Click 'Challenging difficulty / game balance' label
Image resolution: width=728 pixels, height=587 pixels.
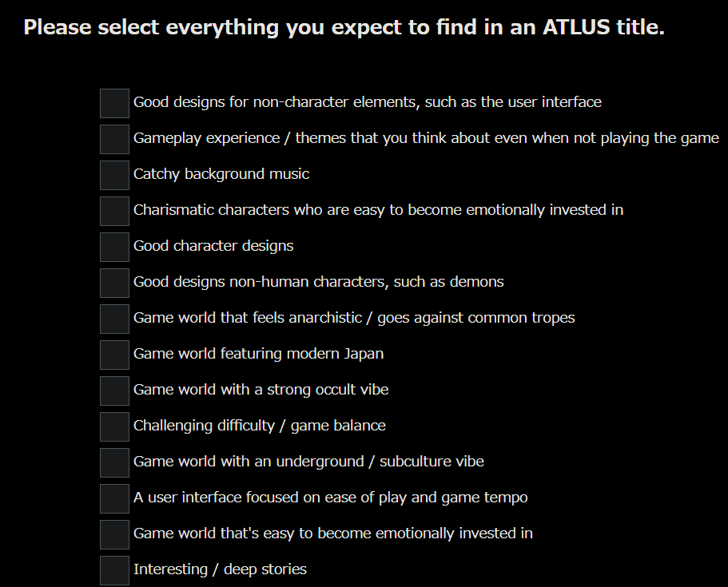[x=260, y=426]
